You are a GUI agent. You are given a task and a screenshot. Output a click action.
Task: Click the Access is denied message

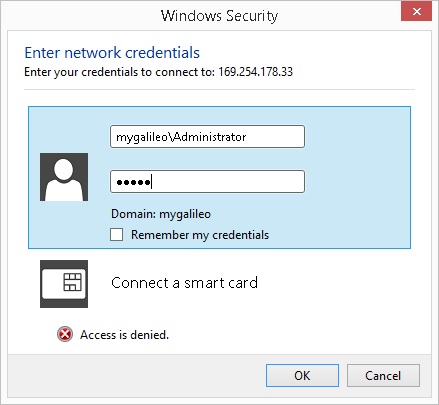pyautogui.click(x=124, y=335)
